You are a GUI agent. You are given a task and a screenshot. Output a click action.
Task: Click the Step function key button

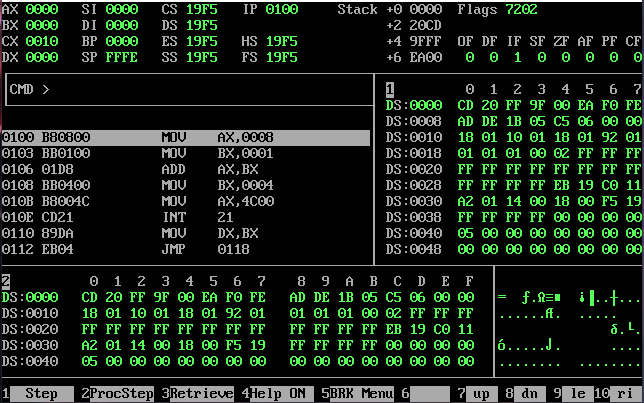41,394
